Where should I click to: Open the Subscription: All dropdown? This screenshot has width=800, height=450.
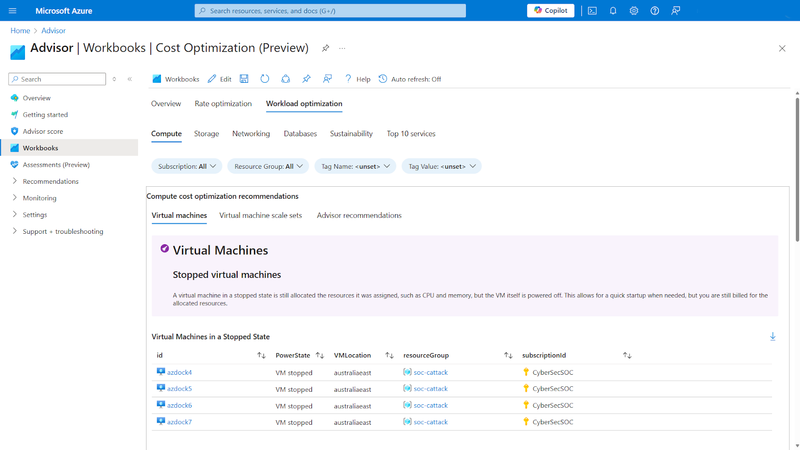(187, 166)
